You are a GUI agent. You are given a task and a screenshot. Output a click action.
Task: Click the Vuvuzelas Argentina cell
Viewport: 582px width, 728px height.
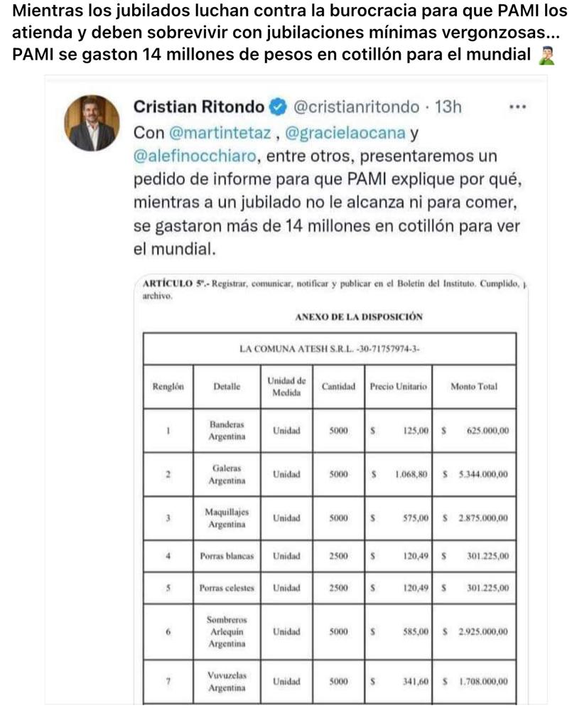(227, 681)
